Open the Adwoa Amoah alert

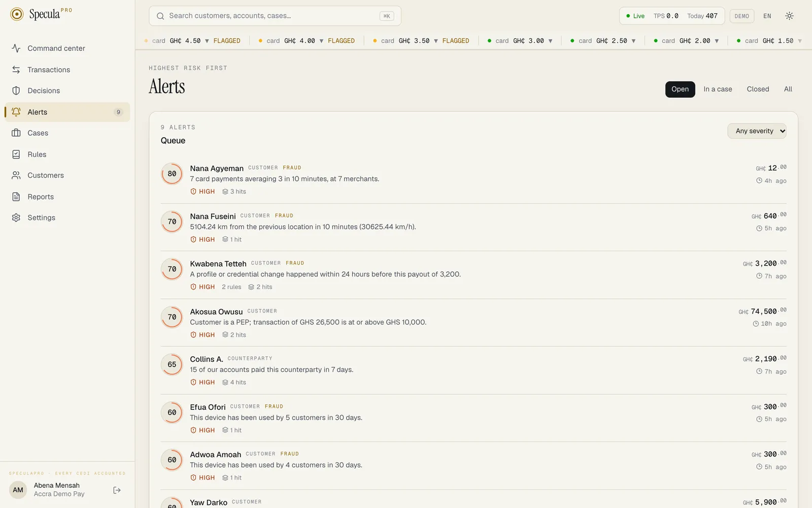click(x=473, y=466)
